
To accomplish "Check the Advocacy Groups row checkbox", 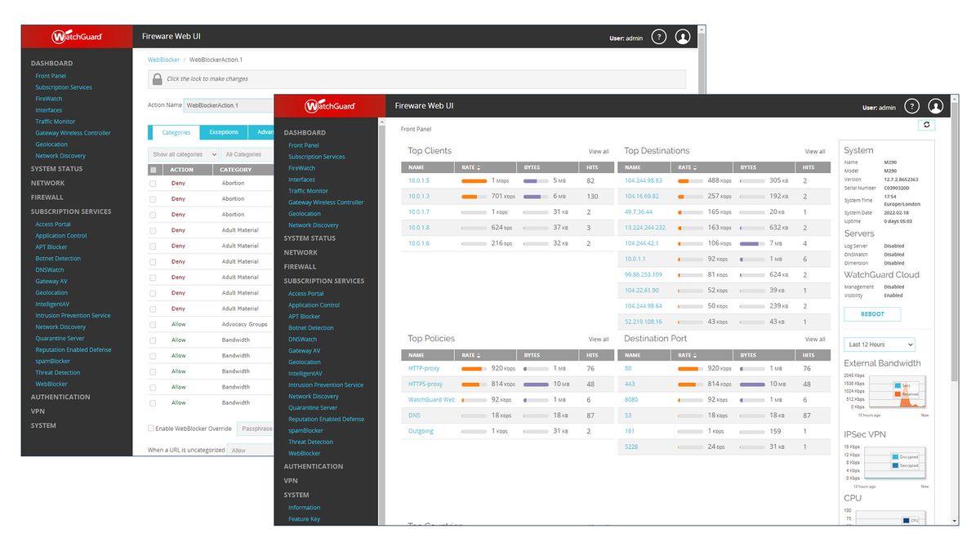I will tap(153, 324).
